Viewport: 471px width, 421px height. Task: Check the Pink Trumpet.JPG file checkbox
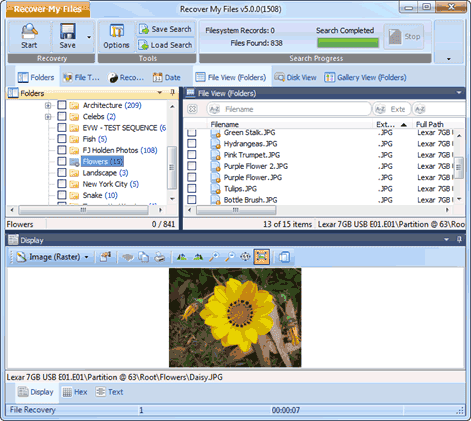(x=192, y=155)
